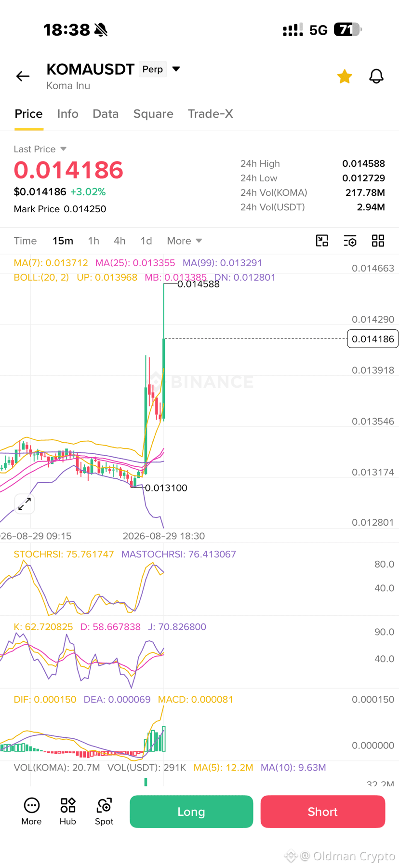Switch to the Trade-X tab
The image size is (399, 868).
211,114
